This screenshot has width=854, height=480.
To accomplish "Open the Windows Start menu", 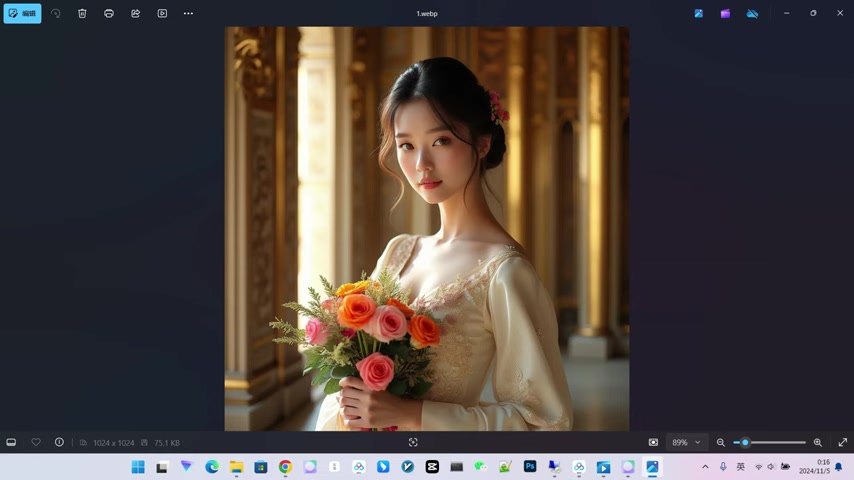I will pos(138,467).
